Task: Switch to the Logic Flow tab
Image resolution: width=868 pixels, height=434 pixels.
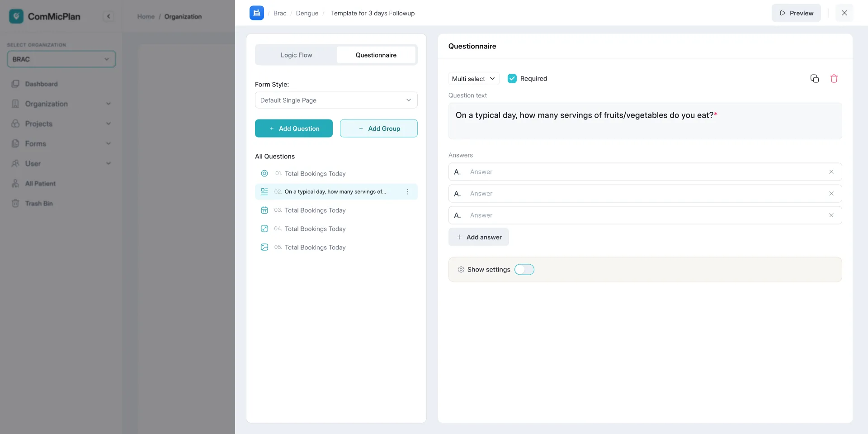Action: pos(297,55)
